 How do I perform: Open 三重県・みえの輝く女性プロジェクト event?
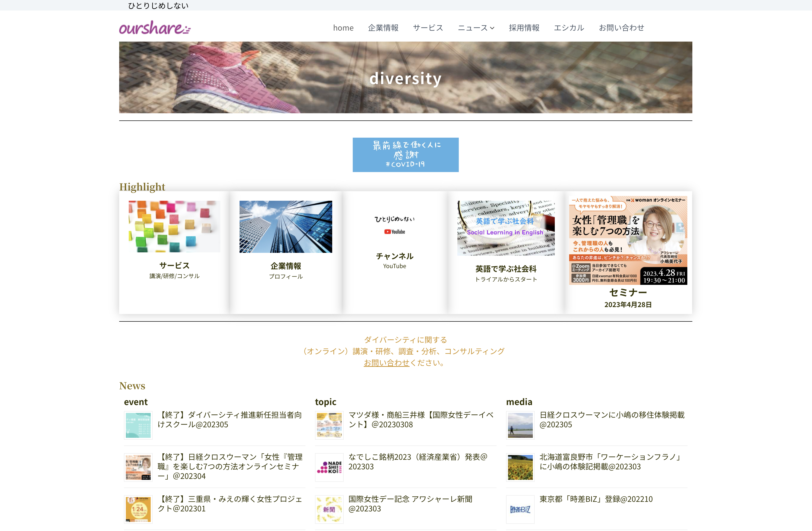(230, 504)
